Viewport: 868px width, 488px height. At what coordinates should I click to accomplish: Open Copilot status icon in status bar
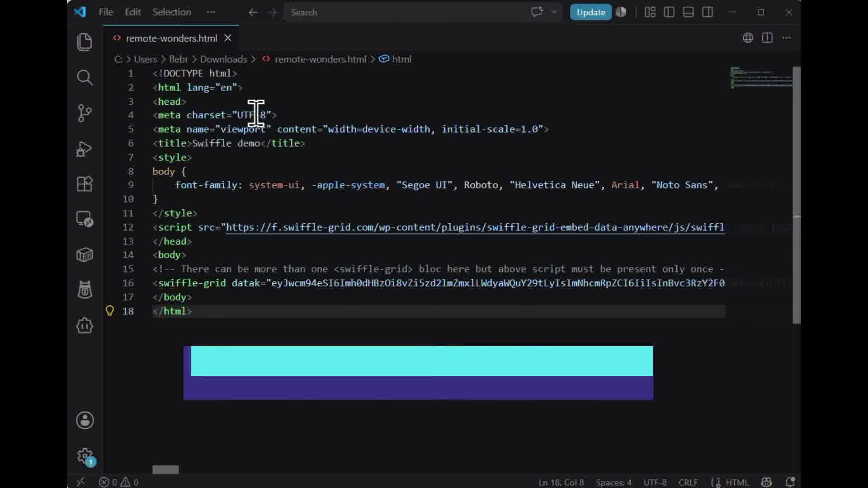[766, 483]
